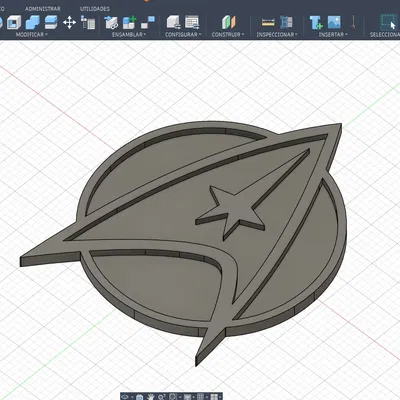Viewport: 400px width, 400px height.
Task: Click the Orbit navigation icon
Action: [125, 397]
